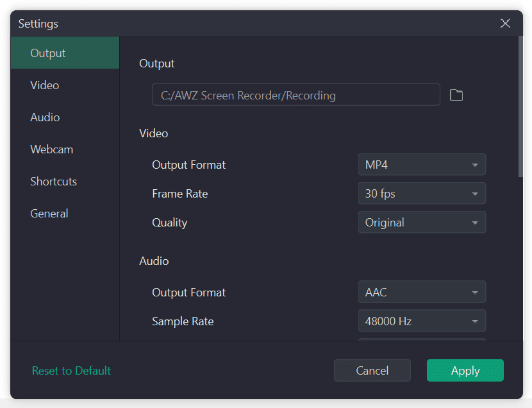Select the Output tab in sidebar
This screenshot has height=408, width=532.
click(65, 53)
